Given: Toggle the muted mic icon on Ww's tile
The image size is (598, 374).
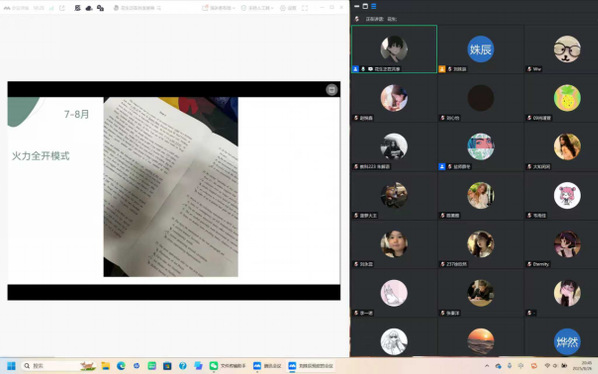Looking at the screenshot, I should [x=529, y=69].
